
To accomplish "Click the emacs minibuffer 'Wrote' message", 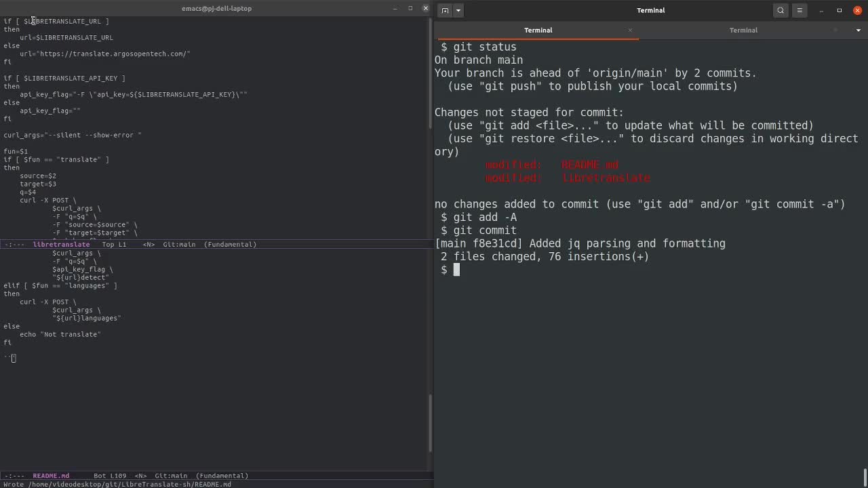I will point(117,484).
